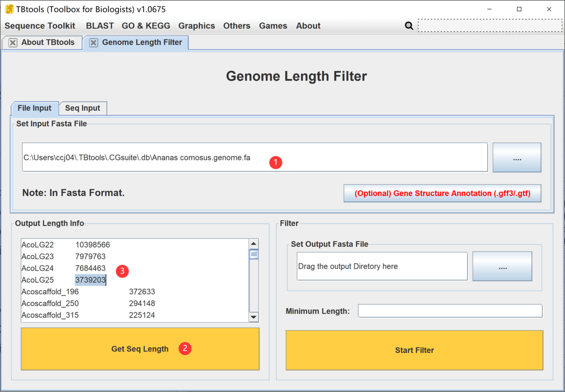Click the length list scrollbar thumb
565x392 pixels.
[254, 254]
